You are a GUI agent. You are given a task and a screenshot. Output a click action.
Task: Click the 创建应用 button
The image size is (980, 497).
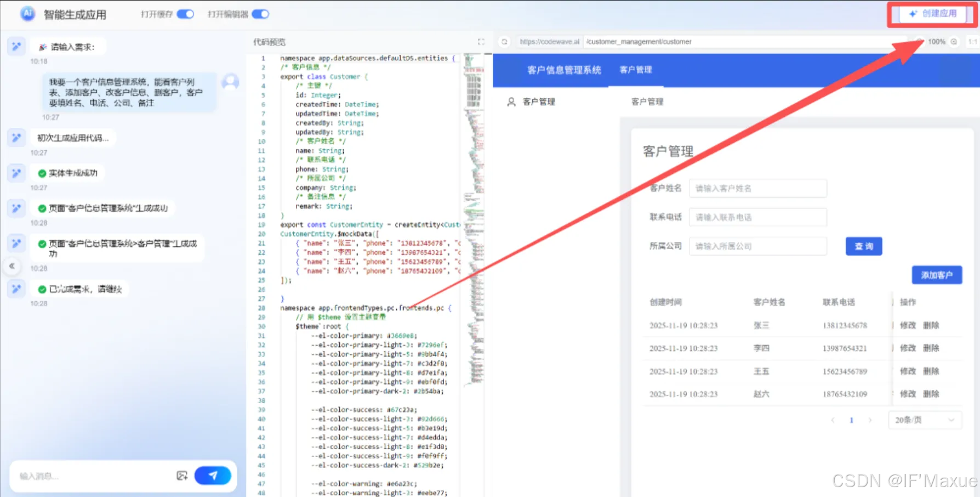tap(932, 14)
